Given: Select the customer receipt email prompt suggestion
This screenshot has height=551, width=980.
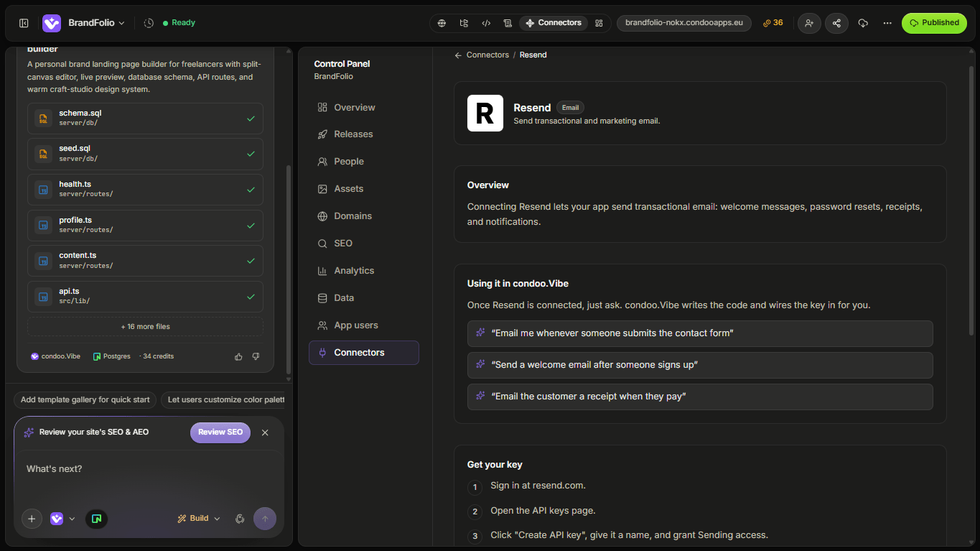Looking at the screenshot, I should pos(700,397).
